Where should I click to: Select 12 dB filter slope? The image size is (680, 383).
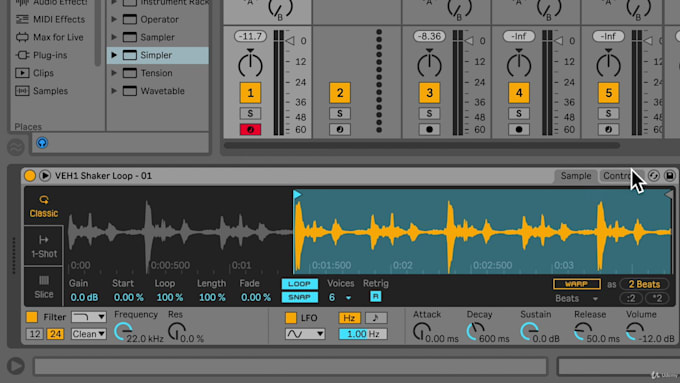[x=35, y=334]
